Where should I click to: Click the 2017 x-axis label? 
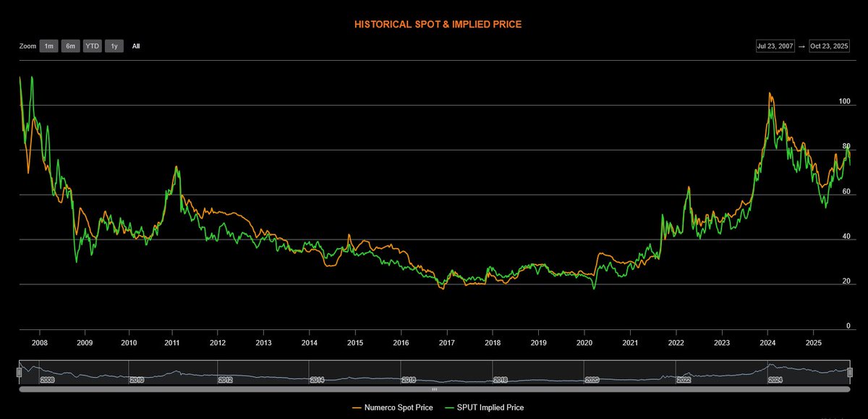pyautogui.click(x=446, y=343)
